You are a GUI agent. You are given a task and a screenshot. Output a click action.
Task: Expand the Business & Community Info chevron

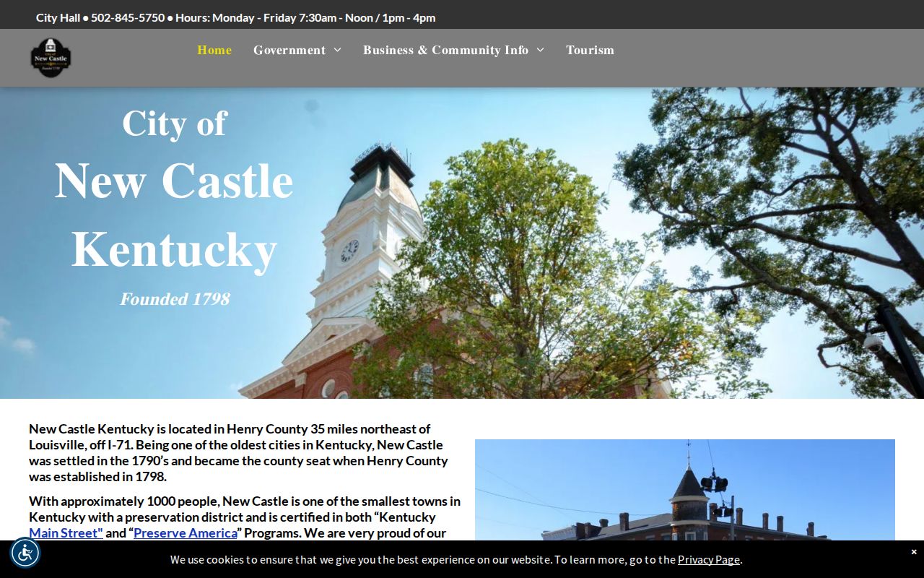pyautogui.click(x=540, y=50)
